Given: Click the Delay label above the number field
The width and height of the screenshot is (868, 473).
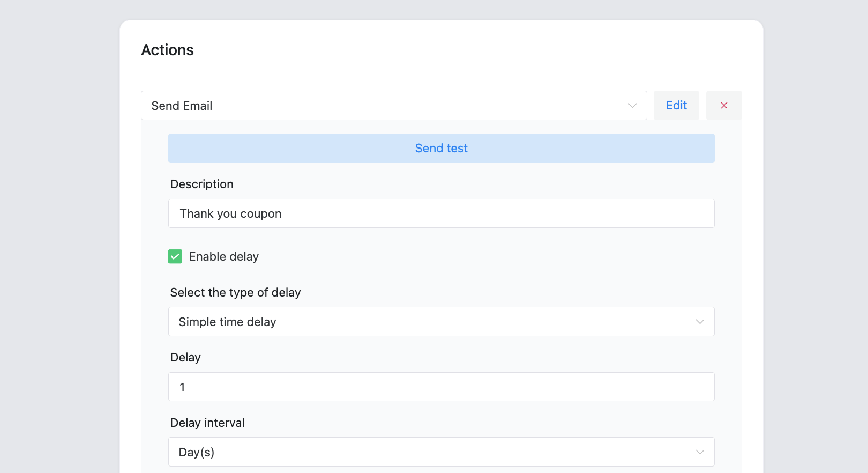Looking at the screenshot, I should point(185,357).
